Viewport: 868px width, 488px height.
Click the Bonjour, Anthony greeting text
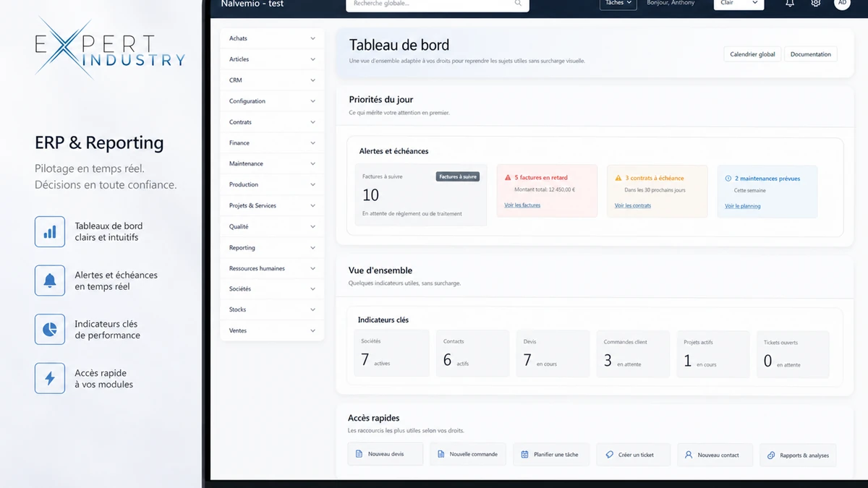coord(671,3)
